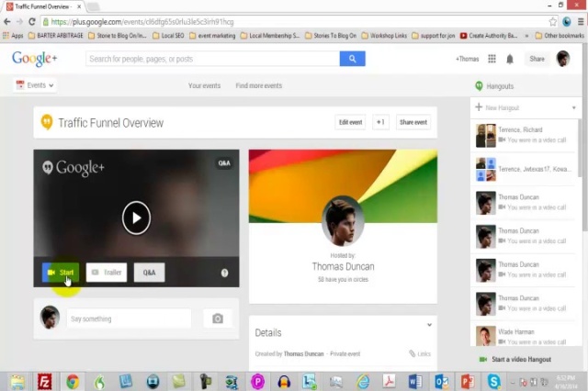The width and height of the screenshot is (588, 391).
Task: Open the Adobe Reader taskbar icon
Action: click(389, 382)
